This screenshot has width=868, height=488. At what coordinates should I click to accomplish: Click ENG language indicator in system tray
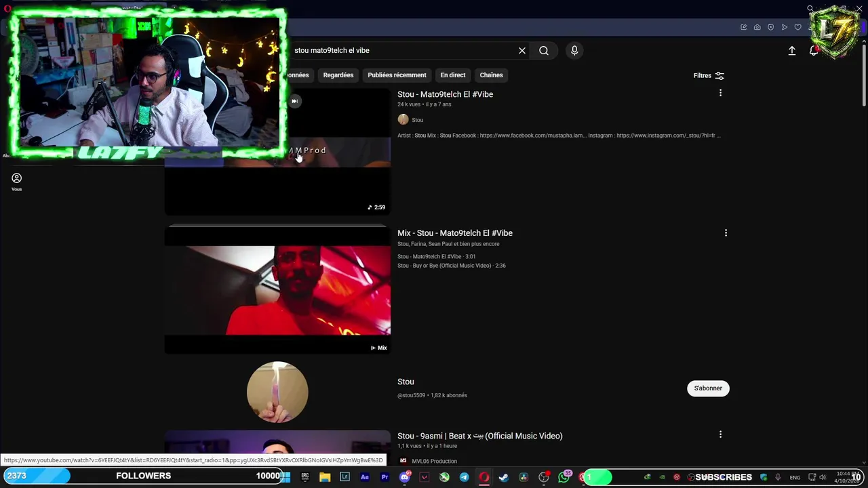point(795,478)
